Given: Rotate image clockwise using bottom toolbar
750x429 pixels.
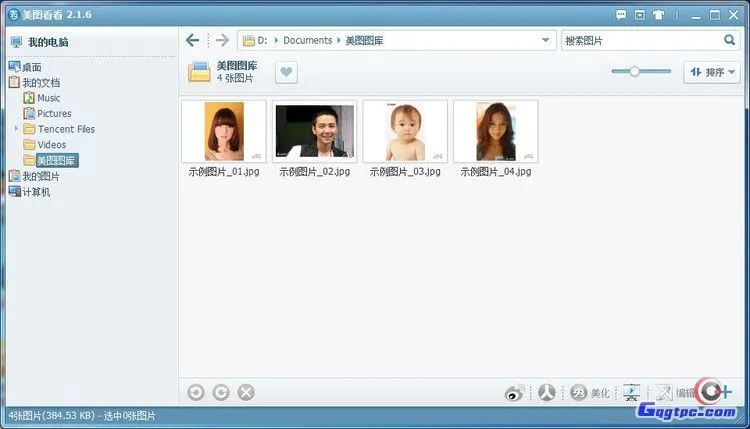Looking at the screenshot, I should click(x=221, y=393).
